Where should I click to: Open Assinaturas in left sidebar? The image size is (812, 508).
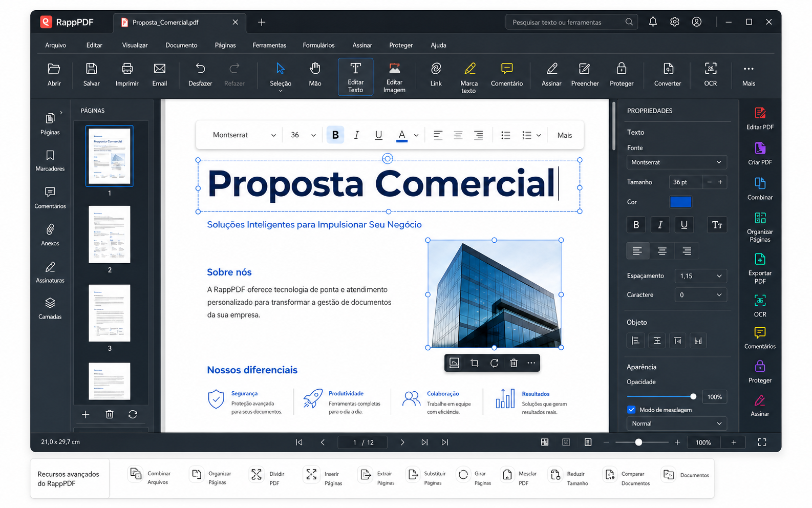click(x=50, y=272)
